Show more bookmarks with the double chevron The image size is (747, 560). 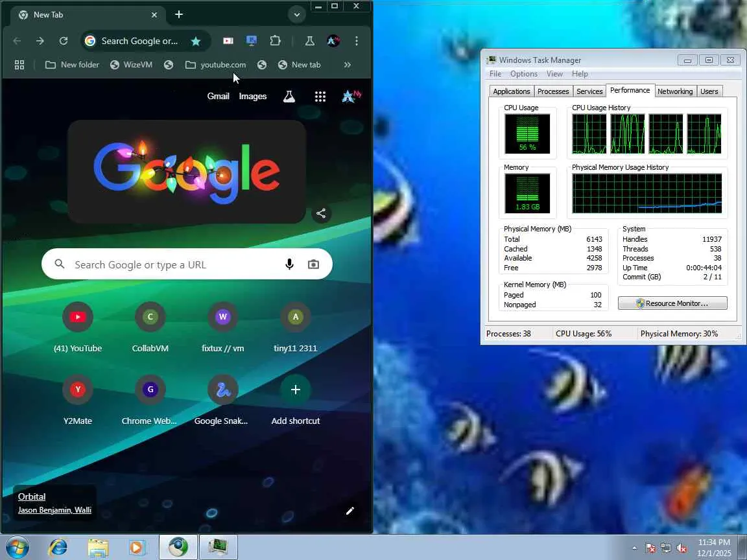348,65
